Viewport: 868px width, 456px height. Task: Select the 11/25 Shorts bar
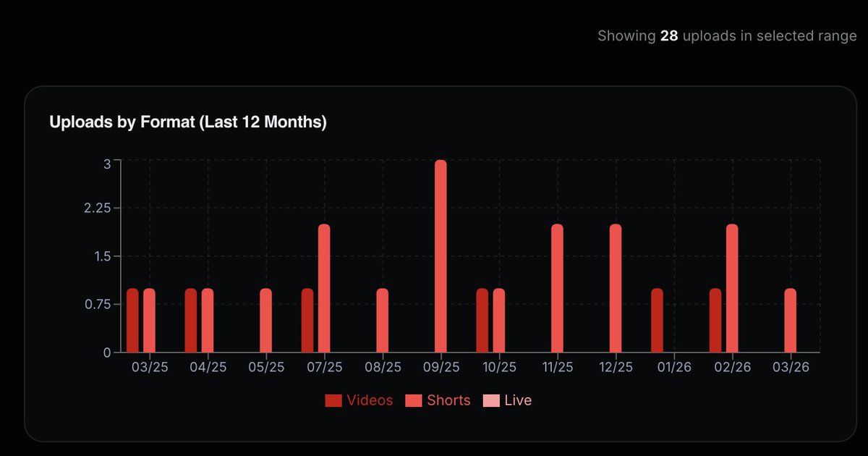tap(557, 288)
